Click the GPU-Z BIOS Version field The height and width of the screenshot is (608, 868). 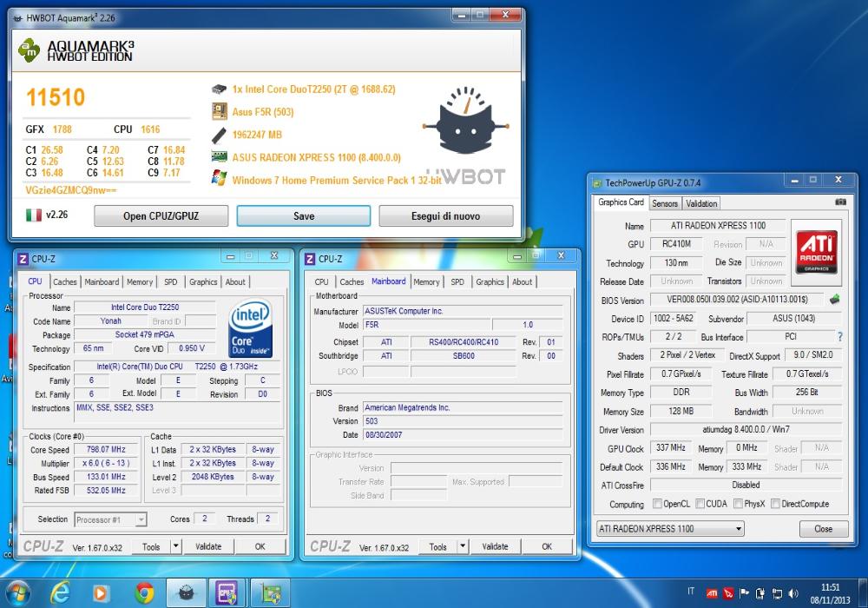(737, 300)
